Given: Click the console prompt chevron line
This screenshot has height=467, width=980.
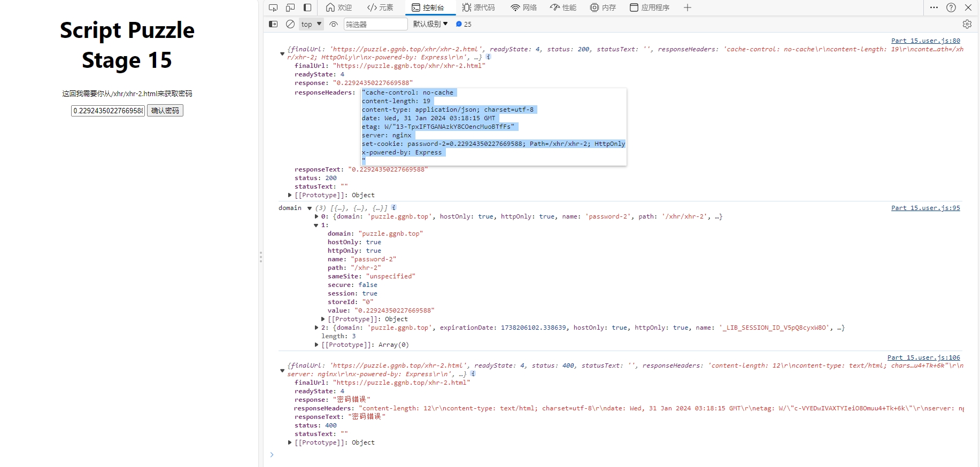Looking at the screenshot, I should (272, 455).
